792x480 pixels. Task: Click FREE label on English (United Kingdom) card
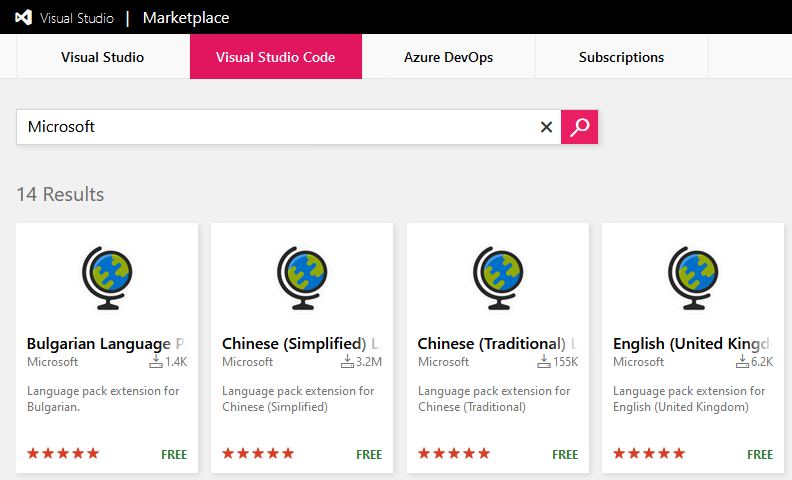click(760, 455)
